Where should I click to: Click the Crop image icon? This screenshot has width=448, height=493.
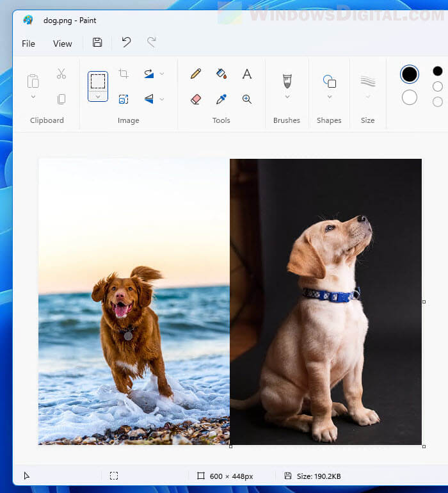[124, 74]
